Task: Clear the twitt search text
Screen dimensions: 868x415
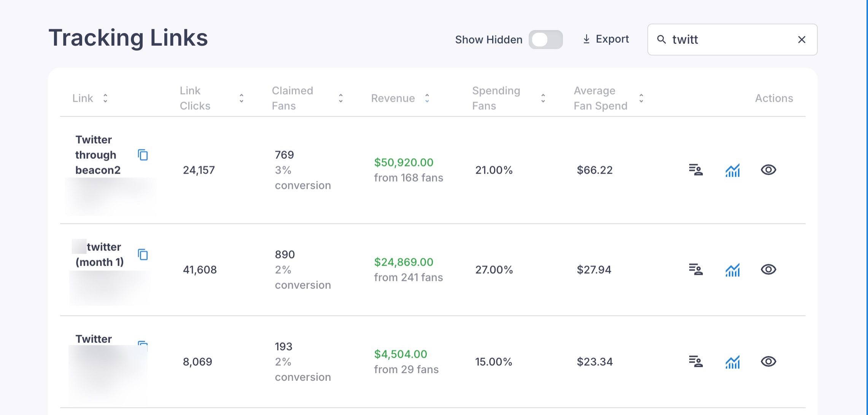Action: (802, 40)
